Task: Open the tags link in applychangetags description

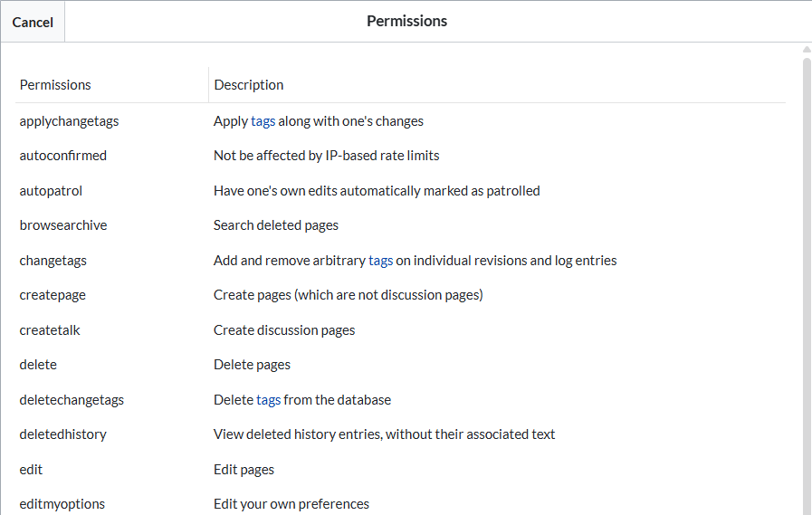Action: (263, 120)
